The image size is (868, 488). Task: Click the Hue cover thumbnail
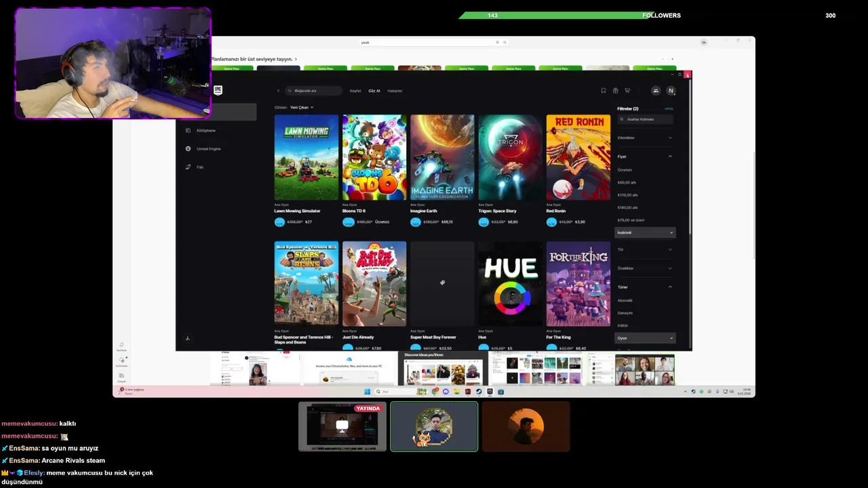pyautogui.click(x=510, y=284)
